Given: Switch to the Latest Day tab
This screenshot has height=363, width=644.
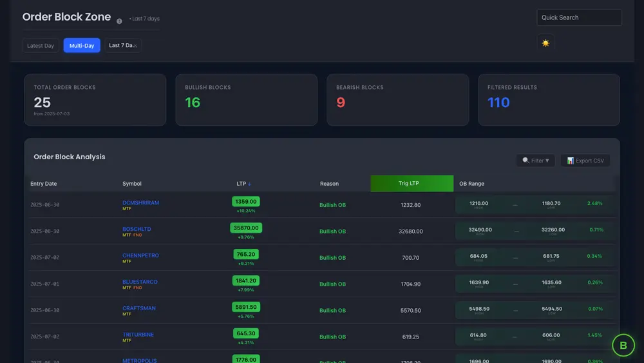Looking at the screenshot, I should coord(40,46).
